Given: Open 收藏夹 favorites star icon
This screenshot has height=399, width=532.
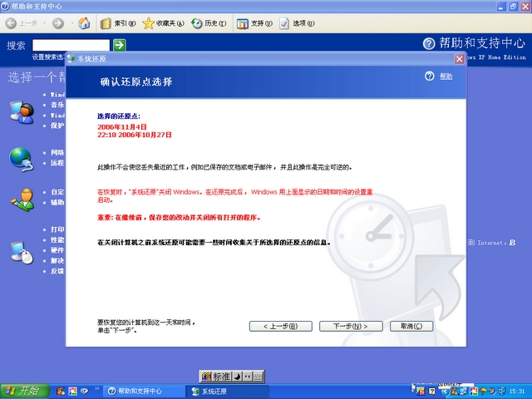Looking at the screenshot, I should 148,23.
